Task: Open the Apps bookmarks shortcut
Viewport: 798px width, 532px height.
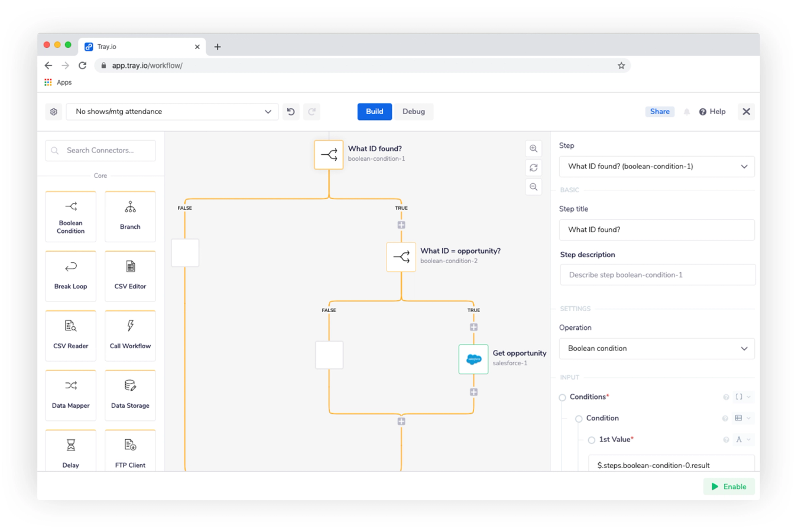Action: pos(58,83)
